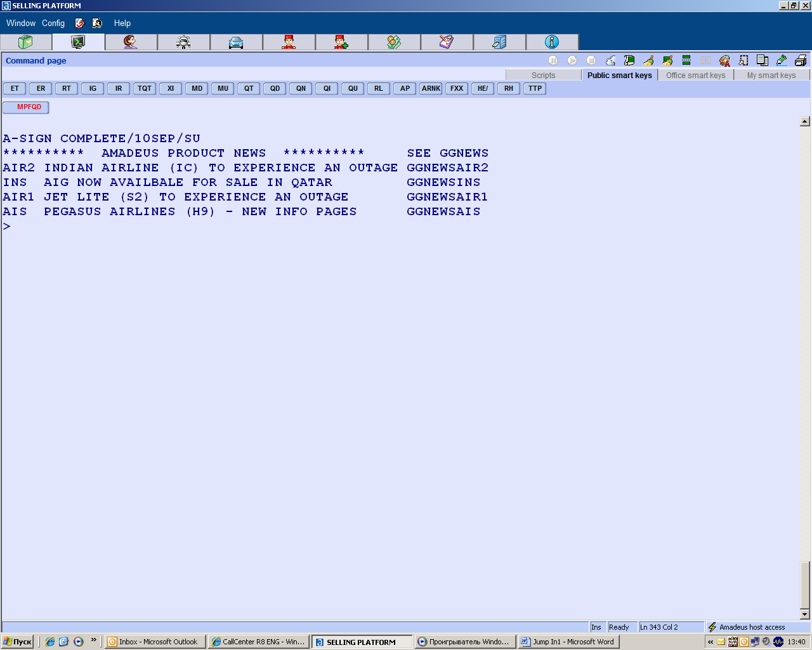Click the copy pages icon
This screenshot has height=650, width=812.
pos(763,60)
